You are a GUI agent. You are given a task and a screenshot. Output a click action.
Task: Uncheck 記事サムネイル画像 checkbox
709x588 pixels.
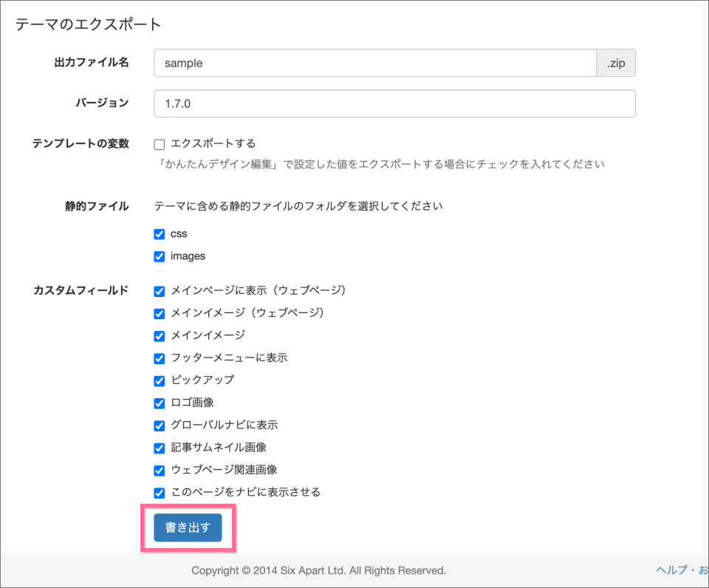[159, 448]
